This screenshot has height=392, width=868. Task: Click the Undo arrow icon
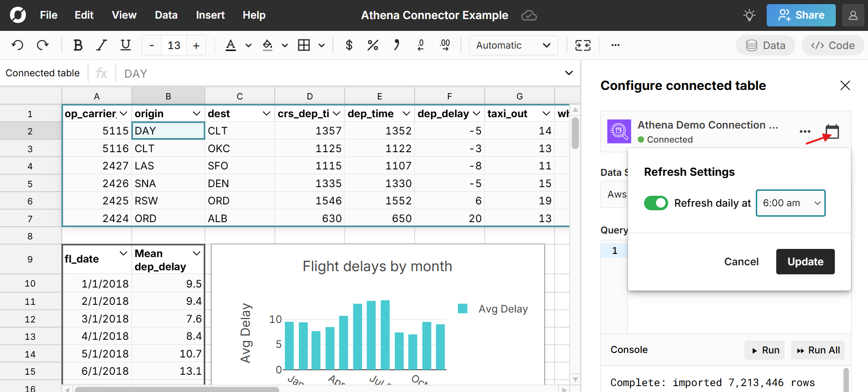click(x=18, y=45)
